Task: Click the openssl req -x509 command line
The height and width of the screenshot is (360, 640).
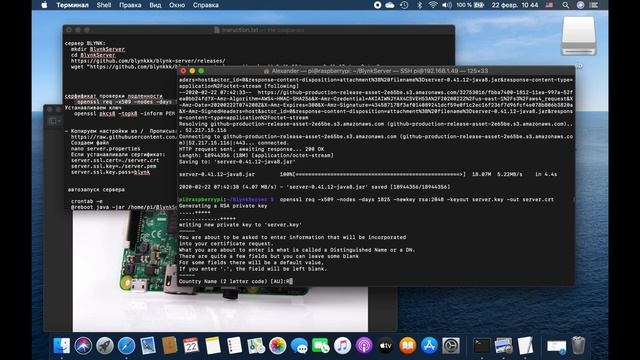Action: click(x=416, y=200)
